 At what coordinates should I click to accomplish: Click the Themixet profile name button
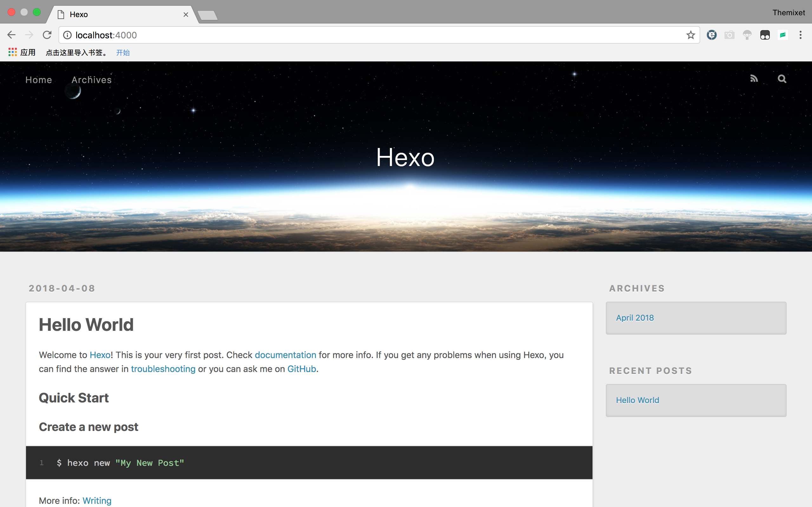tap(788, 13)
